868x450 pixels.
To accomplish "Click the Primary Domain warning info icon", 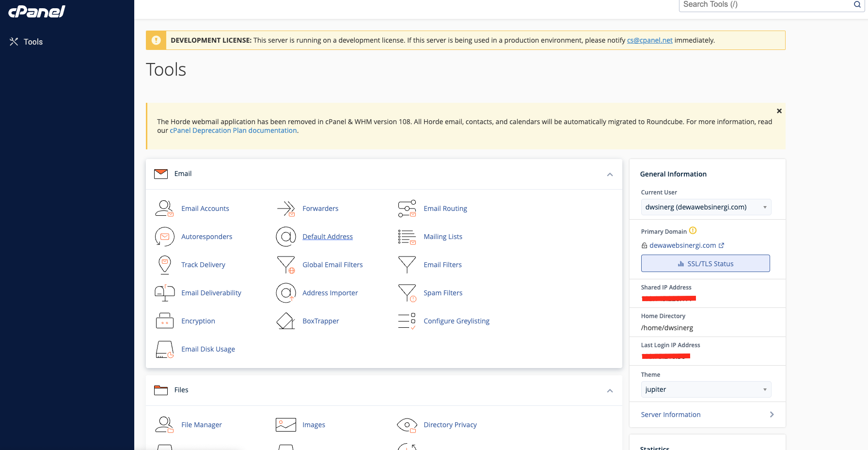I will coord(693,230).
